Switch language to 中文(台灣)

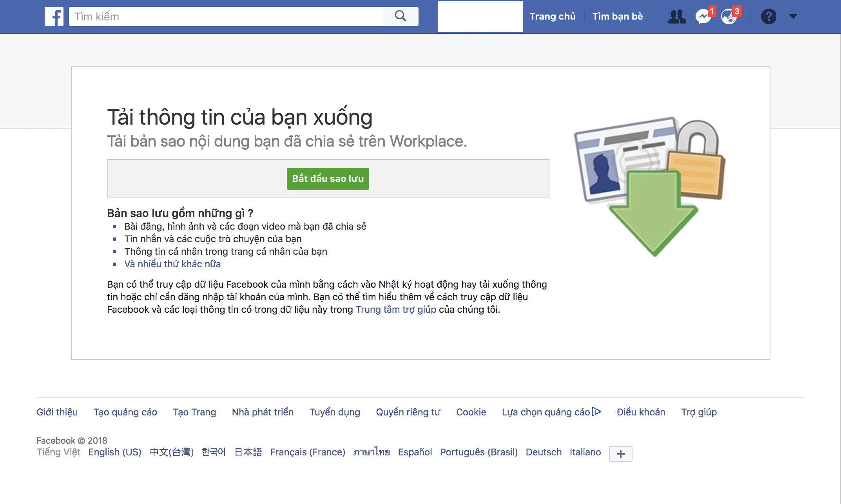pyautogui.click(x=172, y=452)
